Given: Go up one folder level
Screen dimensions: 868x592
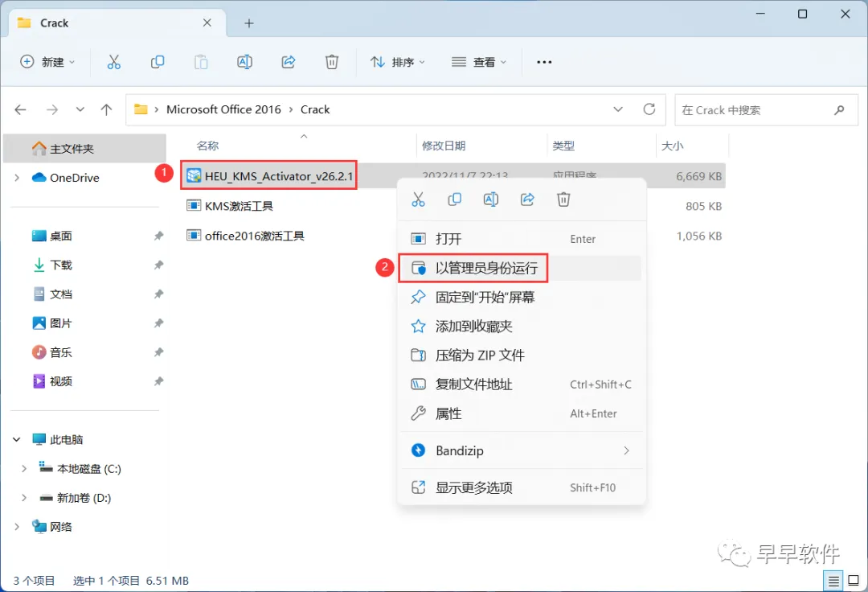Looking at the screenshot, I should click(106, 109).
